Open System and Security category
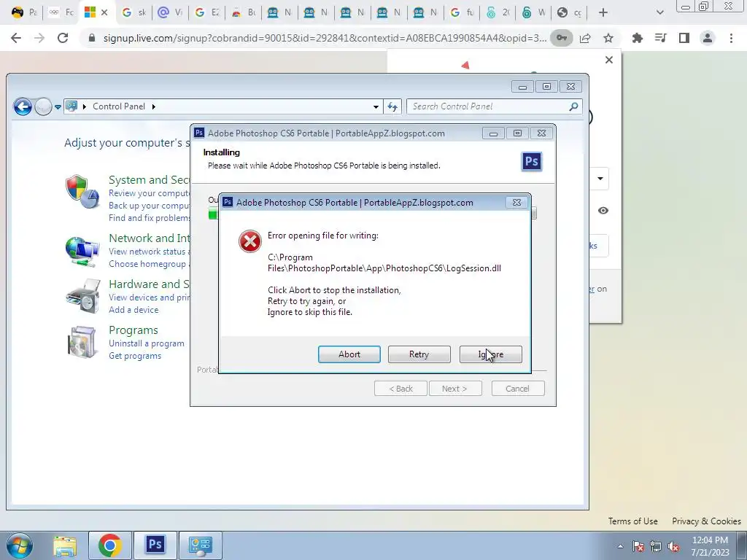 pyautogui.click(x=149, y=180)
